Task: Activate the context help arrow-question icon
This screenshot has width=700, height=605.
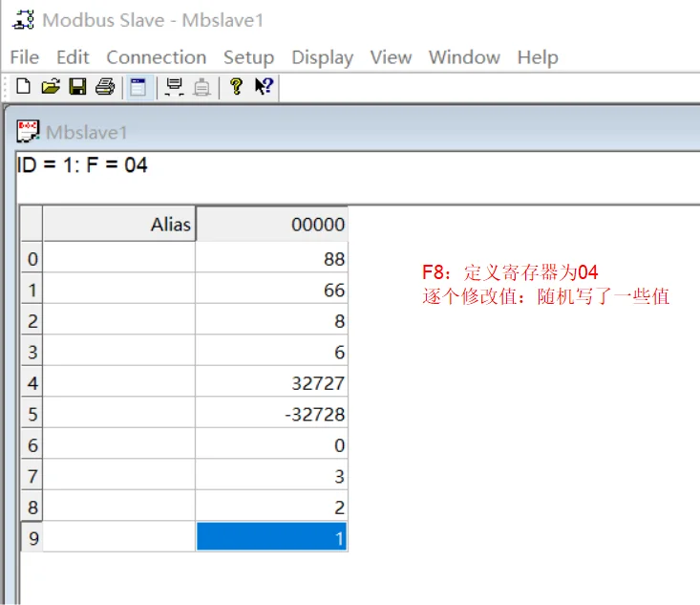Action: pos(264,86)
